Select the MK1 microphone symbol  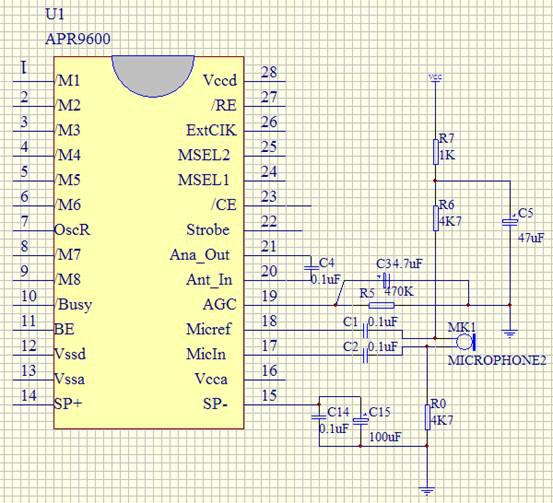click(x=466, y=341)
